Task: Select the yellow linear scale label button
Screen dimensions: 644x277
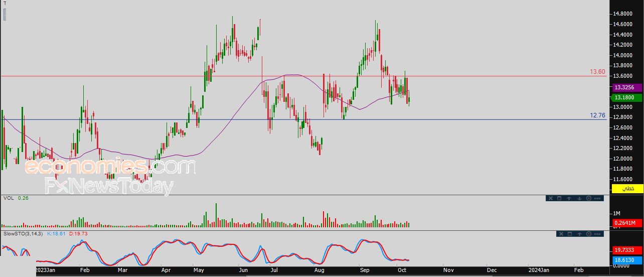Action: point(627,188)
